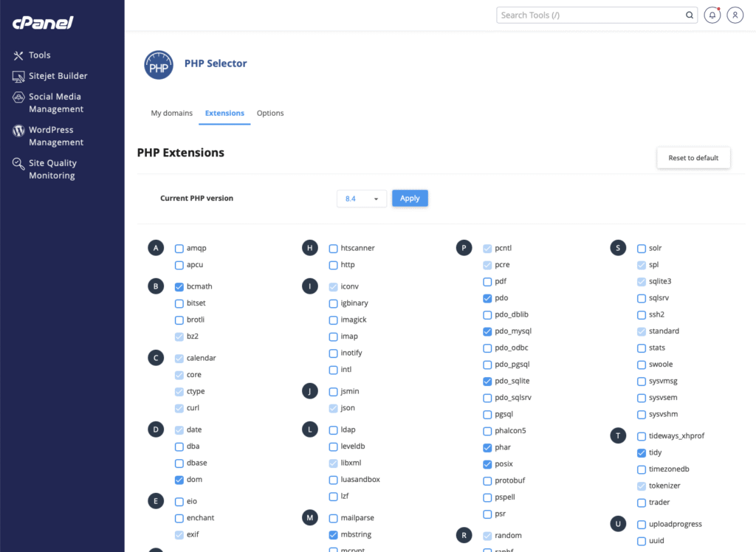Open Tools from the sidebar icon

19,55
